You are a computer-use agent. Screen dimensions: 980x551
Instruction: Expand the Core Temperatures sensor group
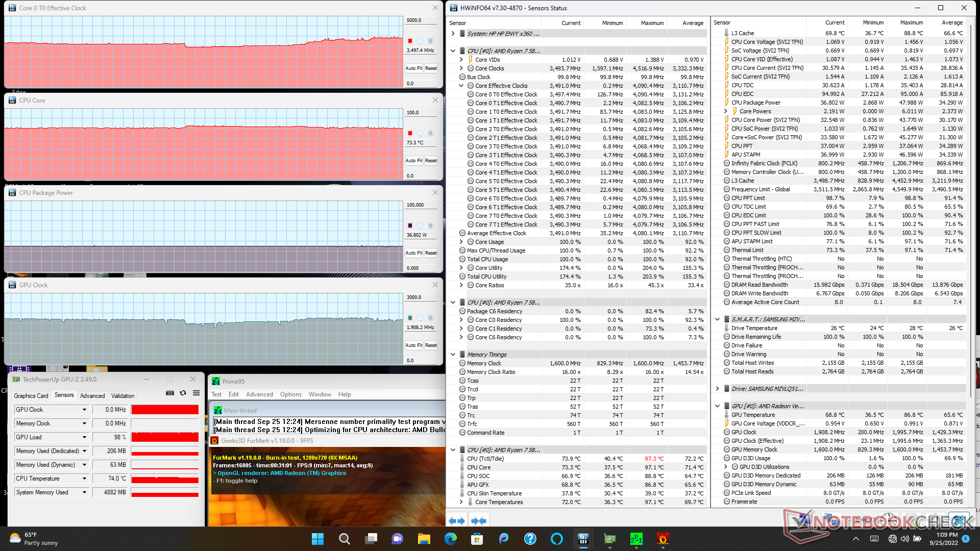461,502
